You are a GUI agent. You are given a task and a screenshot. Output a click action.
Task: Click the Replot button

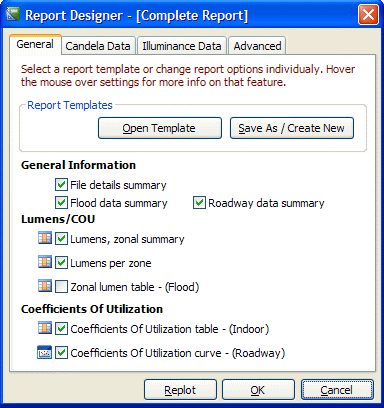click(180, 390)
